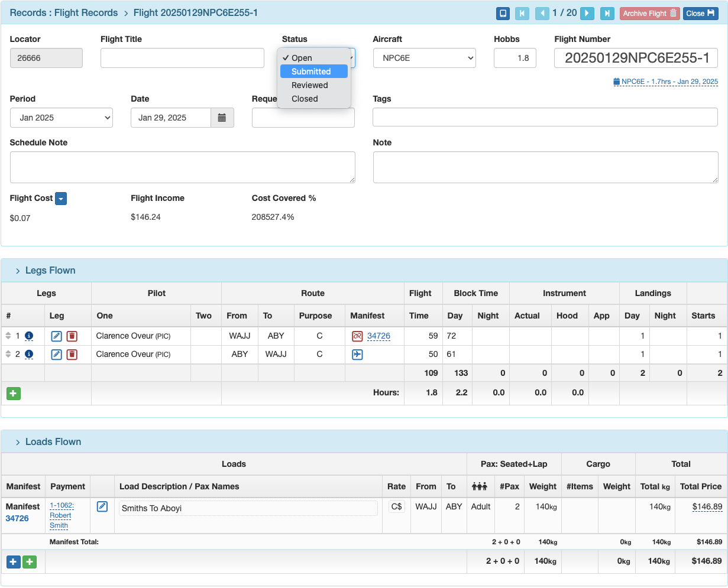This screenshot has width=728, height=588.
Task: Choose Closed from the Status list
Action: 305,99
